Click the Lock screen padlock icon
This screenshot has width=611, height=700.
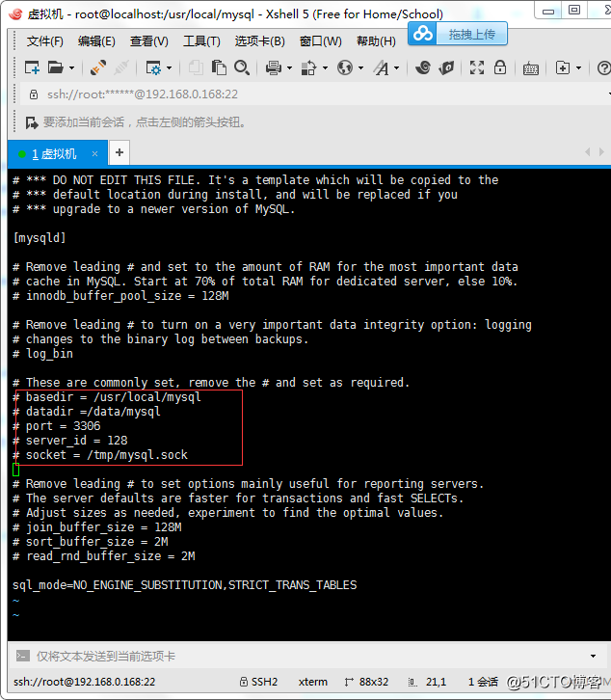coord(500,67)
